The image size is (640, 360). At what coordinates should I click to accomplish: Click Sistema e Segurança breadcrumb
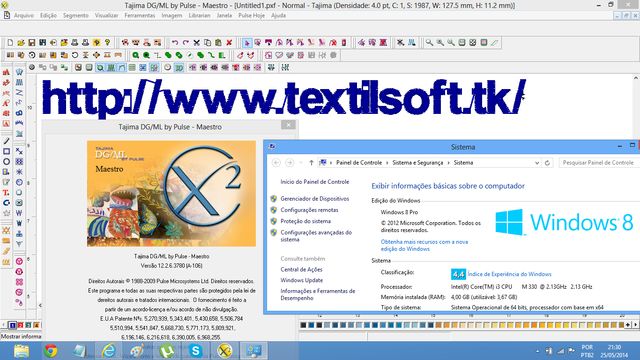(x=418, y=163)
